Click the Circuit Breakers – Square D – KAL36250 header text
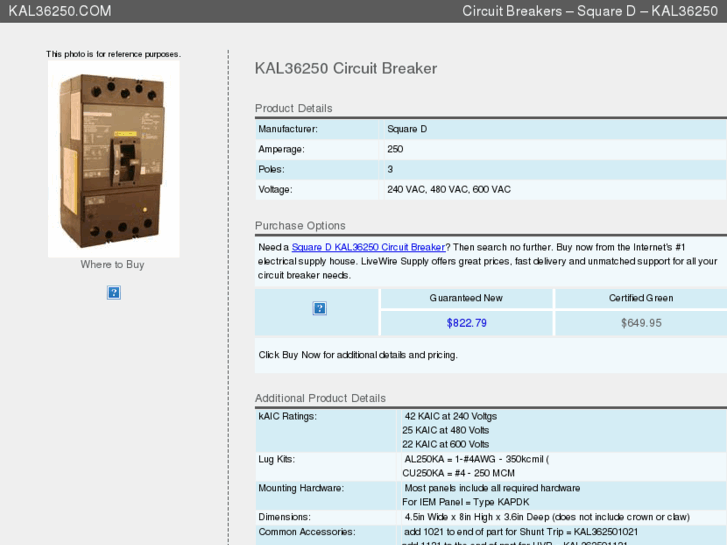Viewport: 727px width, 545px height. pos(590,11)
